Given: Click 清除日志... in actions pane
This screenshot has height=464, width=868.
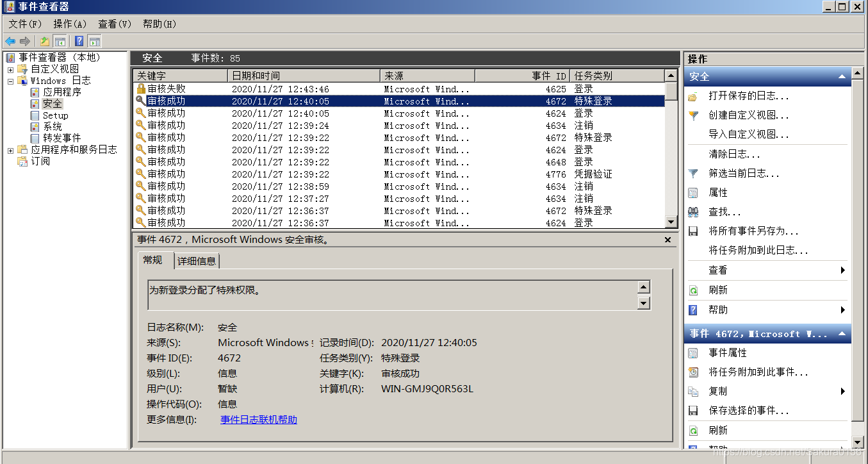Looking at the screenshot, I should pos(734,154).
